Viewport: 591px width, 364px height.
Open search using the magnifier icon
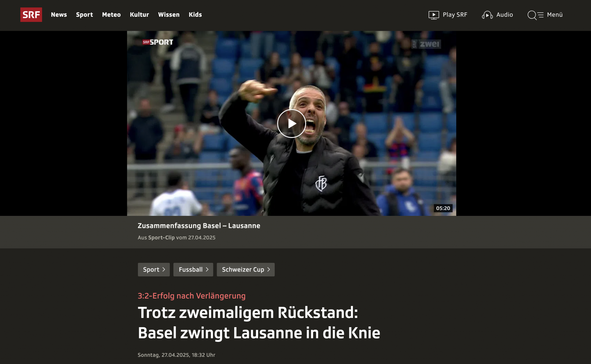pyautogui.click(x=532, y=15)
